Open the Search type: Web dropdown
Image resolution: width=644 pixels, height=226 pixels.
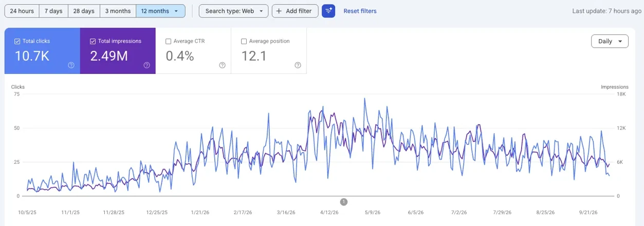click(x=233, y=11)
